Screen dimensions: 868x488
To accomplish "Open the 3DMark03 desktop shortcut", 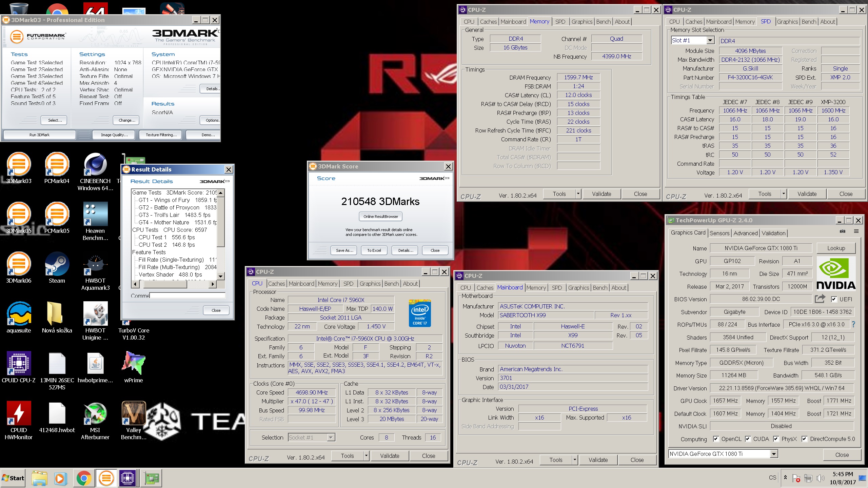I will click(x=19, y=168).
